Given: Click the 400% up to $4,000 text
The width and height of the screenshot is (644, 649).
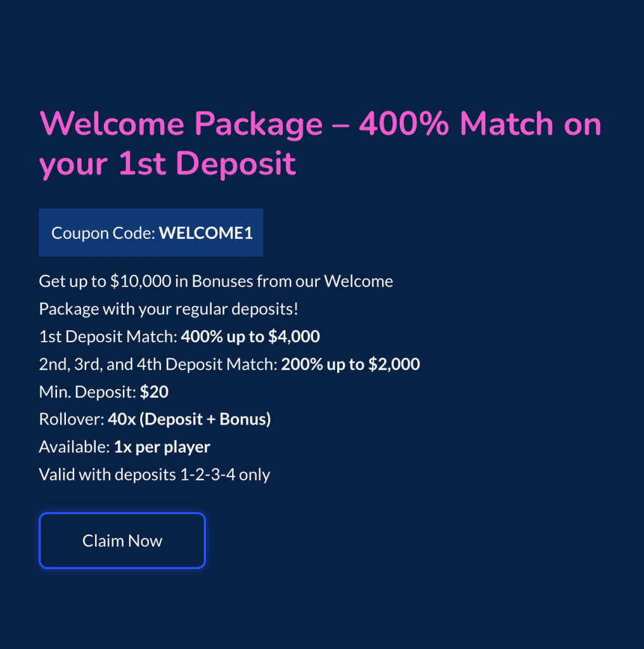Looking at the screenshot, I should click(x=250, y=336).
